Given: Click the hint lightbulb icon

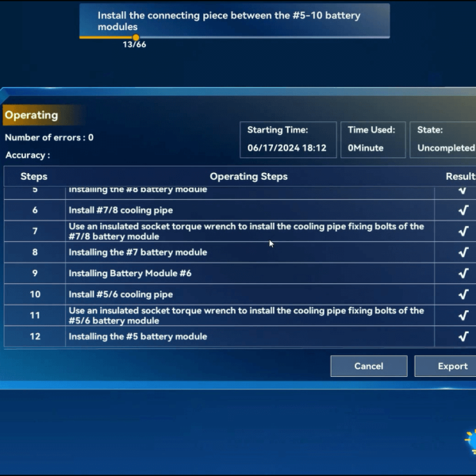Looking at the screenshot, I should (471, 440).
